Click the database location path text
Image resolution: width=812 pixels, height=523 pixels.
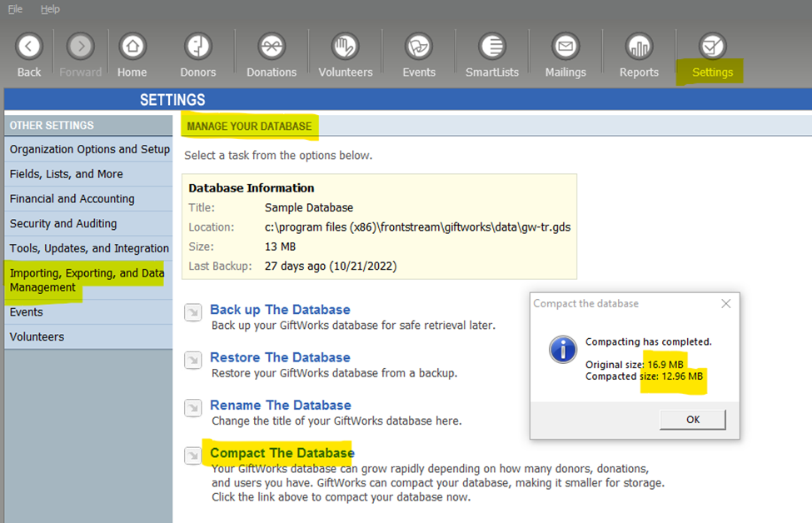point(417,227)
